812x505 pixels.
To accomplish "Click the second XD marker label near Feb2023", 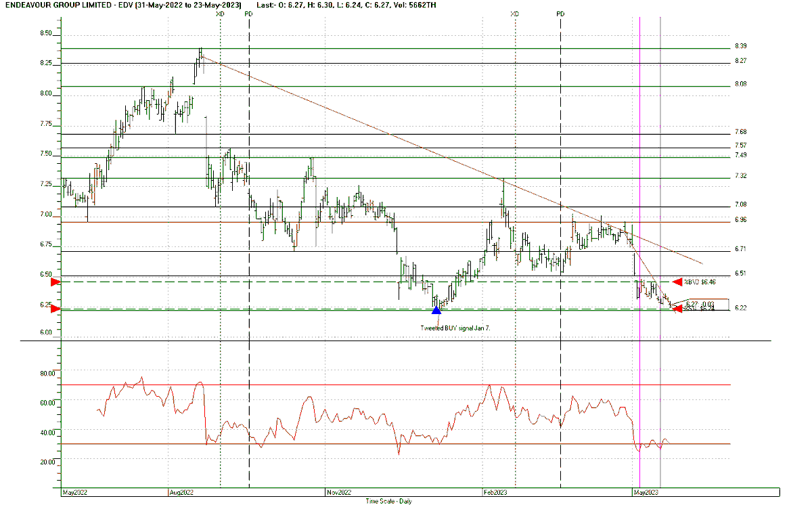I will click(515, 14).
